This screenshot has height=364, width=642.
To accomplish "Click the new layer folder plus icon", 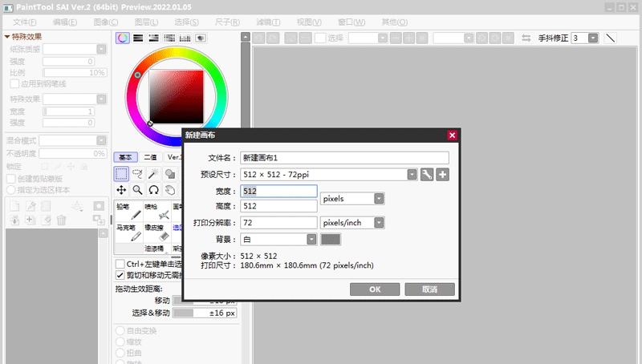I will pyautogui.click(x=30, y=220).
